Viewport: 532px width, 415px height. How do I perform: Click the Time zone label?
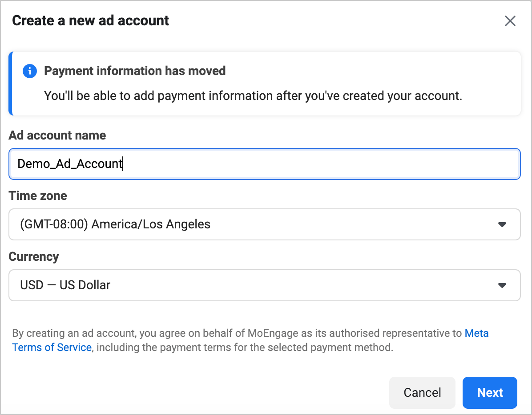point(38,196)
